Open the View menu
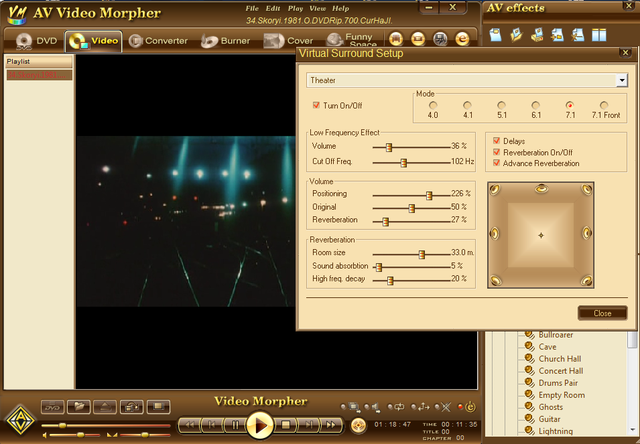 point(318,9)
